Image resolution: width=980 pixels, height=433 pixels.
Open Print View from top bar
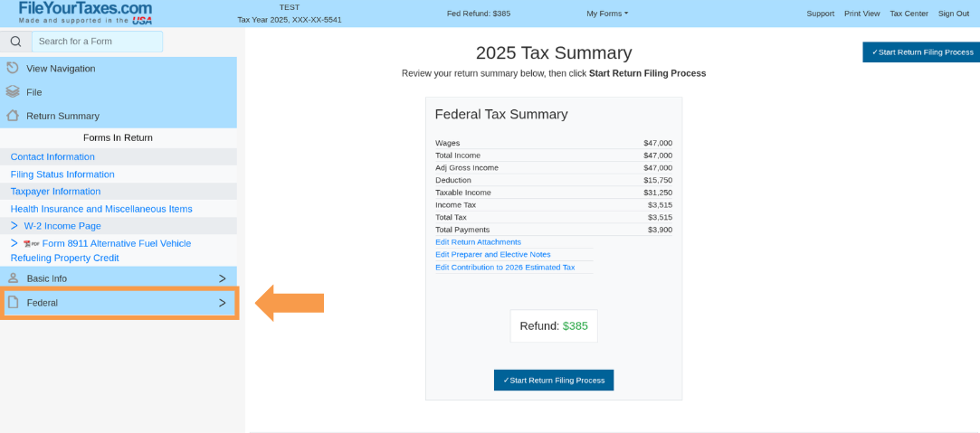[x=861, y=13]
